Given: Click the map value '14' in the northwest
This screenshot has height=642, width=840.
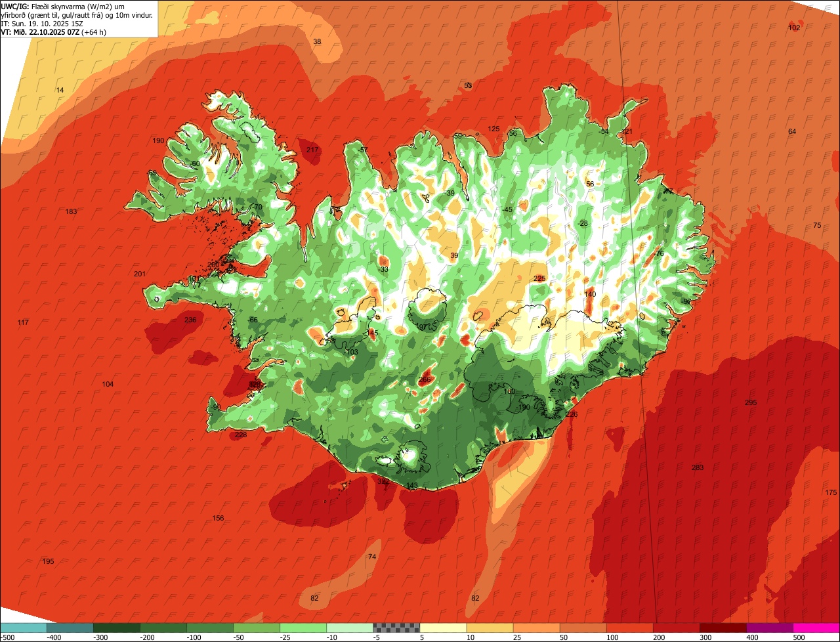Looking at the screenshot, I should click(60, 90).
